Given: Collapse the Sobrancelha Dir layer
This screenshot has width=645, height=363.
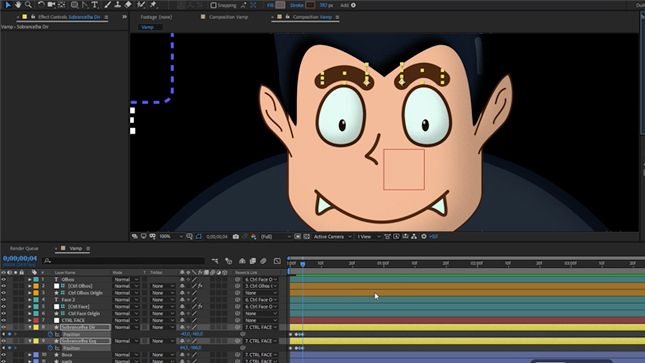Looking at the screenshot, I should pyautogui.click(x=30, y=327).
